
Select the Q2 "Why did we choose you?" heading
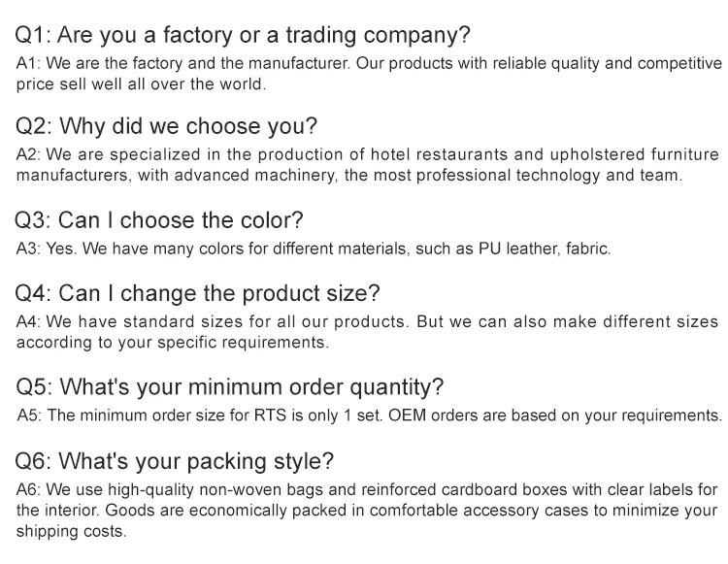click(x=166, y=127)
